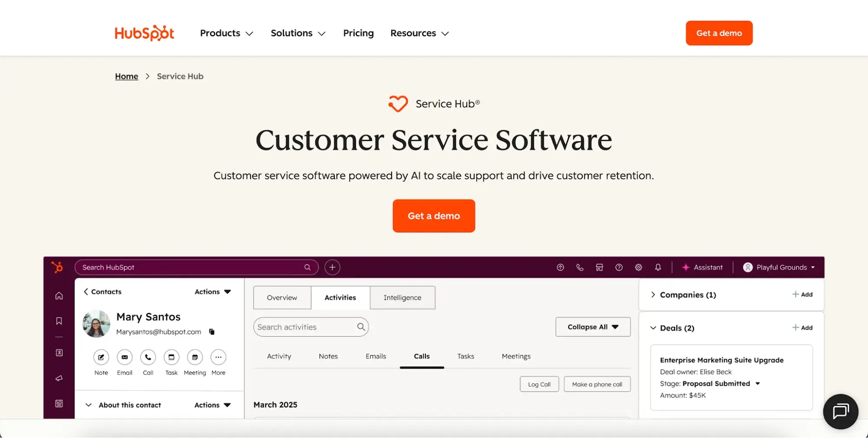This screenshot has width=868, height=438.
Task: Select the Activity sub-tab
Action: click(x=279, y=356)
